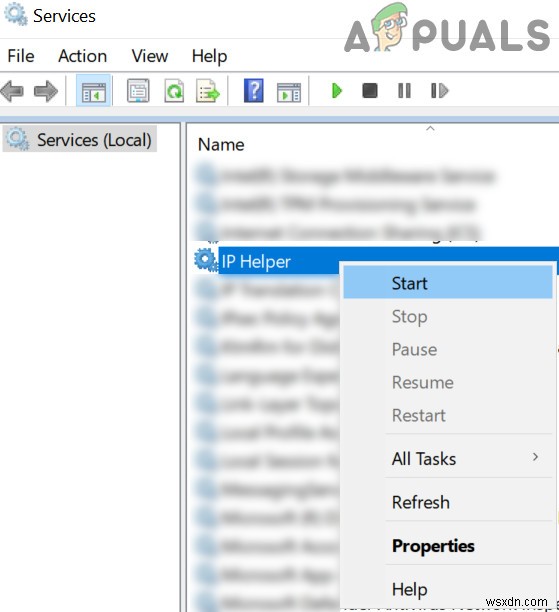Click the Stop Service square icon
Screen dimensions: 559x612
coord(370,91)
